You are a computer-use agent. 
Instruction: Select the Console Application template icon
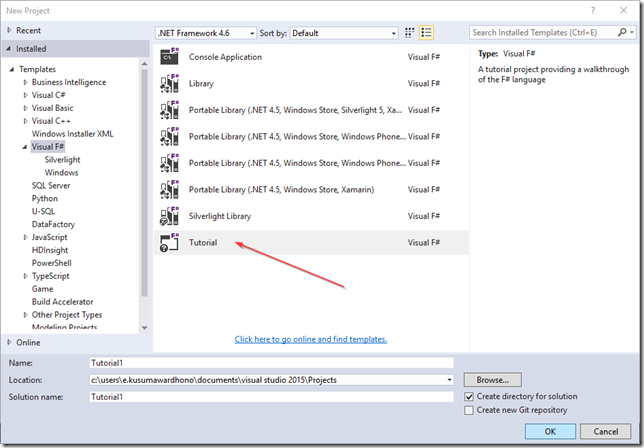pyautogui.click(x=170, y=57)
